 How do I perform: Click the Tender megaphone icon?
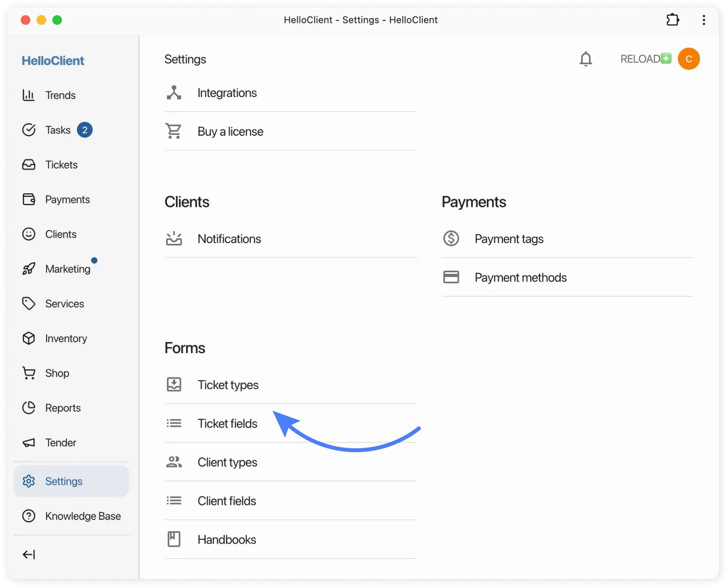(x=28, y=442)
